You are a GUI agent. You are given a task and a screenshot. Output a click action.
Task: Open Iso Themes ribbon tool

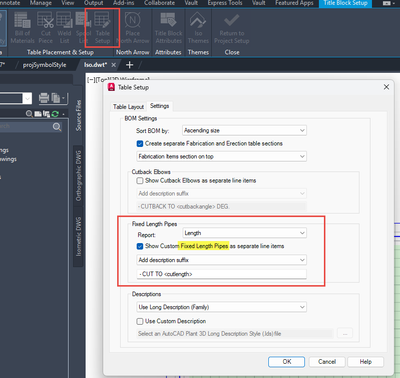pyautogui.click(x=198, y=28)
